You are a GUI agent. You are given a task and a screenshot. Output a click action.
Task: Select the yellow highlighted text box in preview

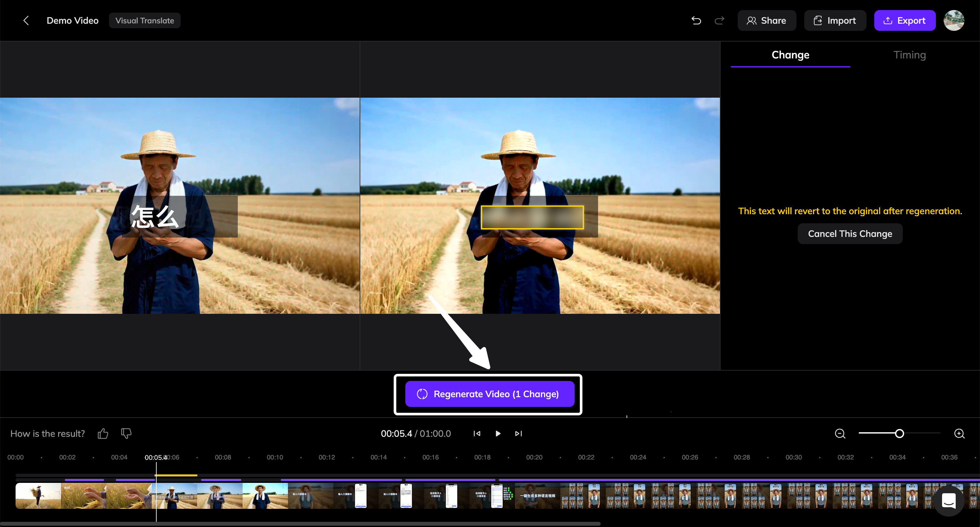coord(532,217)
